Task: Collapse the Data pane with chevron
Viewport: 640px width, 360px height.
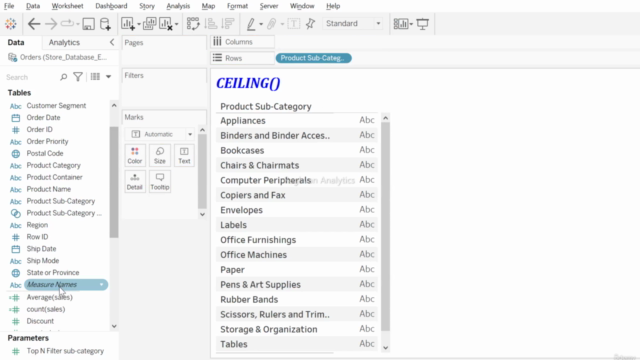Action: point(112,42)
